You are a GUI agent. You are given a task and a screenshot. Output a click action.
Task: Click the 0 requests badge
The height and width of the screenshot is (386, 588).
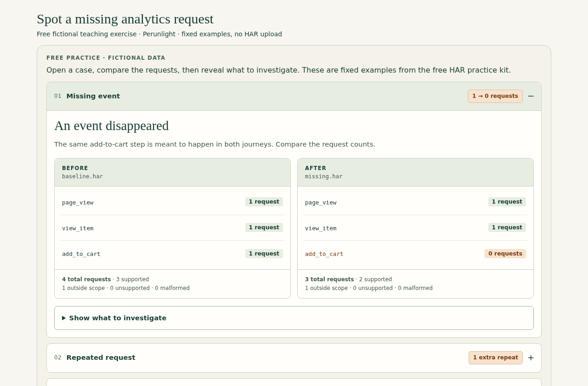point(505,254)
